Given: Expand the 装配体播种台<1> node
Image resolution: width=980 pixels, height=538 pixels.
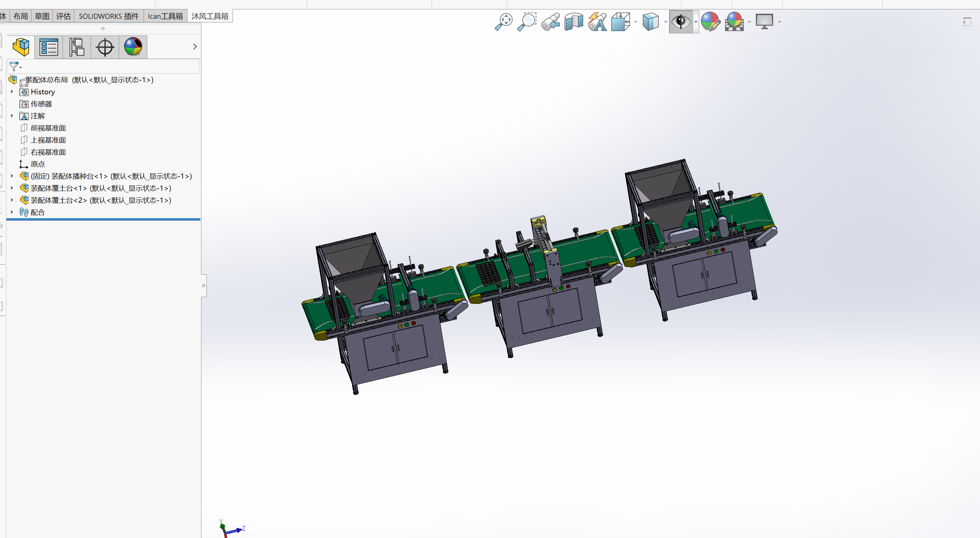Looking at the screenshot, I should coord(12,176).
